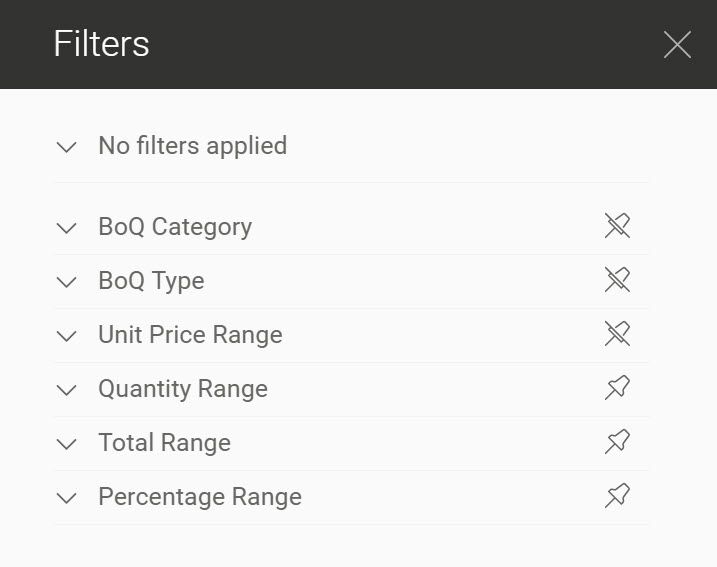Click the BoQ Category label
Screen dimensions: 717x567
pyautogui.click(x=175, y=227)
